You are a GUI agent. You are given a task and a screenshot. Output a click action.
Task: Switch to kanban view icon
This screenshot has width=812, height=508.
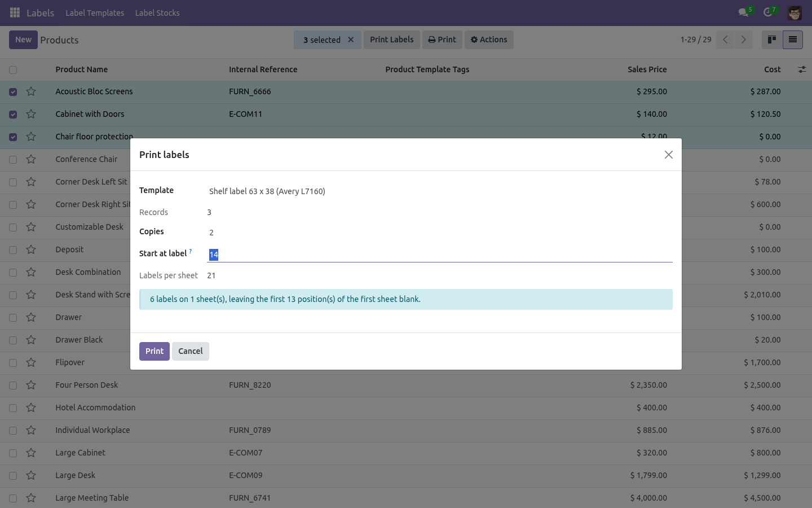772,40
